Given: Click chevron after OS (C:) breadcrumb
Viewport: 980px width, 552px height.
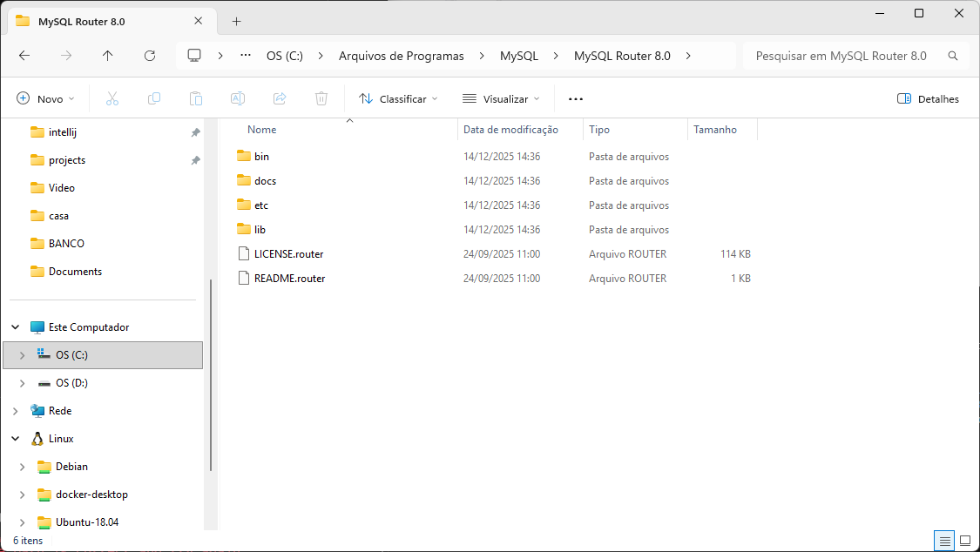Looking at the screenshot, I should pyautogui.click(x=321, y=56).
